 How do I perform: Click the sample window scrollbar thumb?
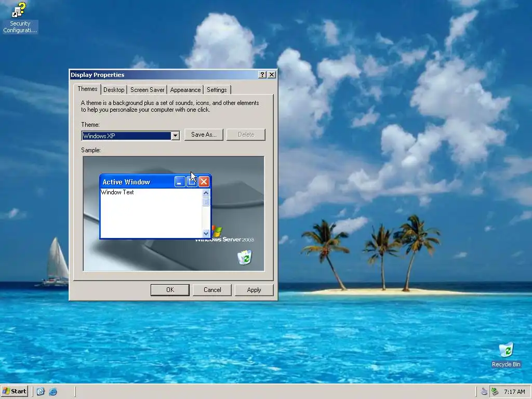[206, 202]
